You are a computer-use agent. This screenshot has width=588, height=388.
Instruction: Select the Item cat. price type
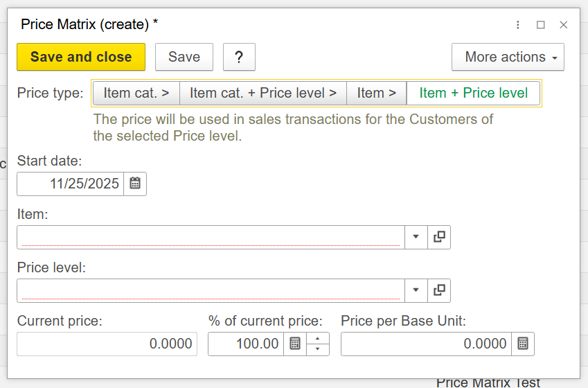(x=136, y=93)
